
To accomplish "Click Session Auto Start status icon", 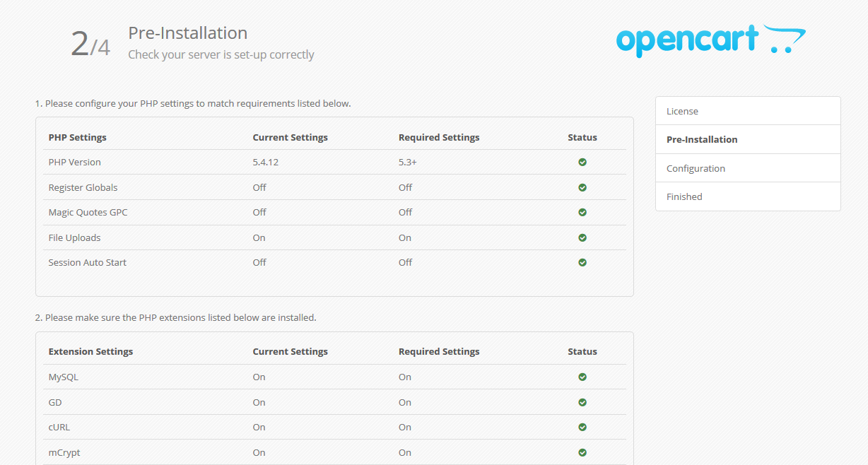I will click(x=582, y=262).
